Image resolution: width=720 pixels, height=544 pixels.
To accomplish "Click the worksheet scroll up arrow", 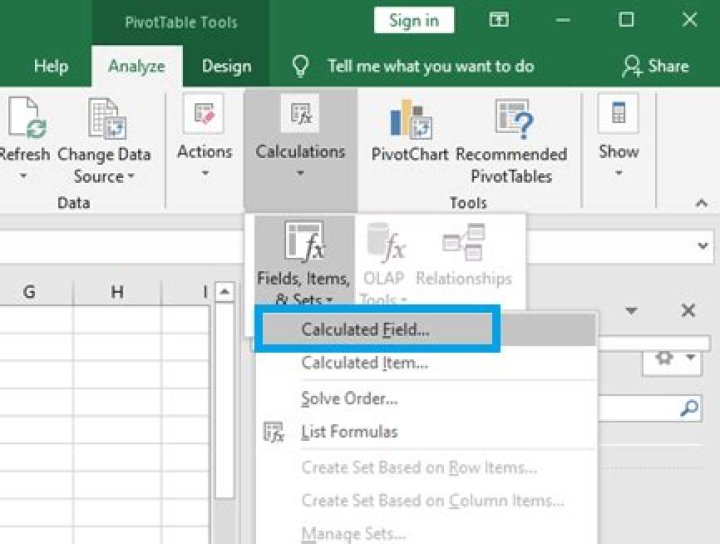I will (225, 292).
